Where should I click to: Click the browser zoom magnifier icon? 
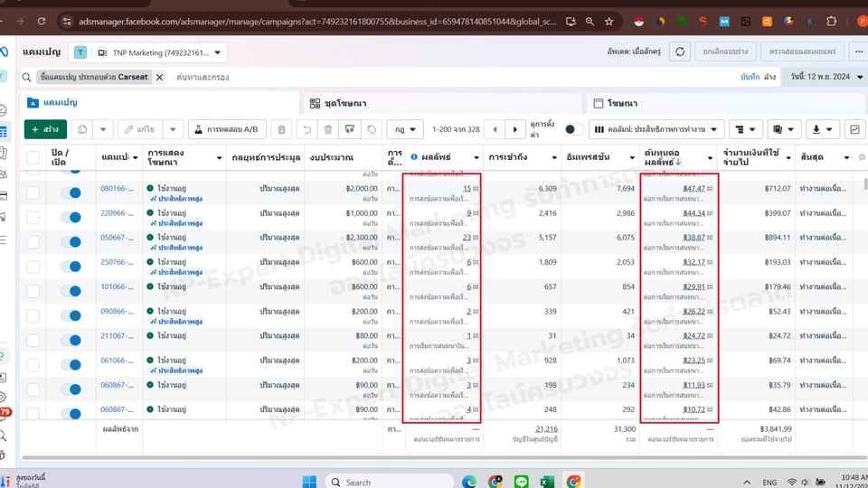pos(590,22)
